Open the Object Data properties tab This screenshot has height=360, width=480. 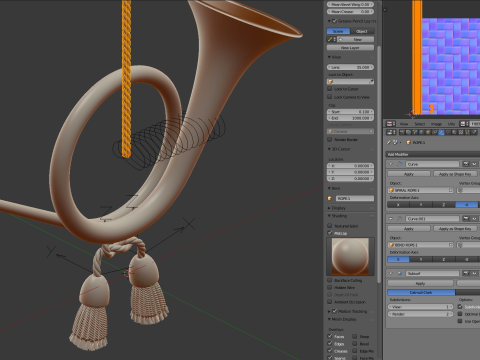coord(448,132)
